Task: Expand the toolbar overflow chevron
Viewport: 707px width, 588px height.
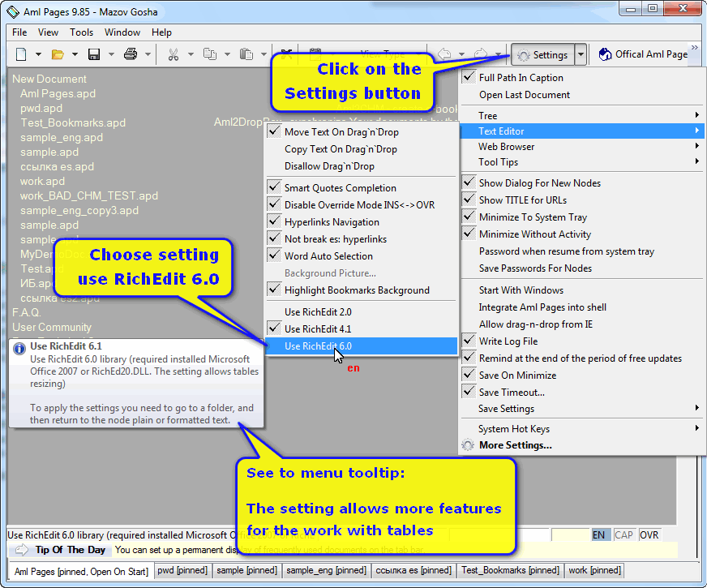Action: pyautogui.click(x=694, y=47)
